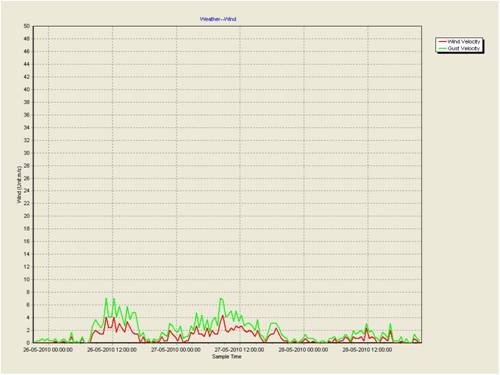Click the 27-05-2010 12:00:00 axis label
The width and height of the screenshot is (500, 375).
click(239, 350)
